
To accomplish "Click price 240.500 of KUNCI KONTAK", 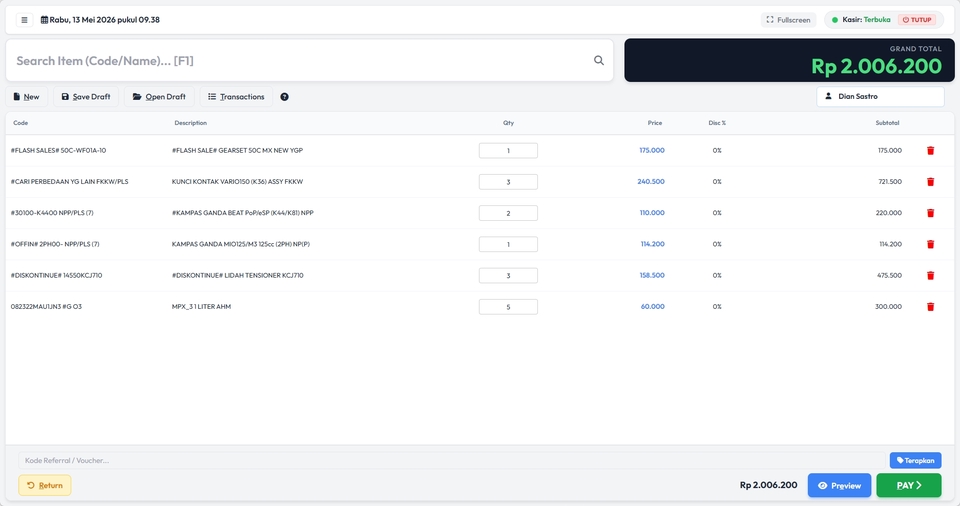I will [x=650, y=181].
